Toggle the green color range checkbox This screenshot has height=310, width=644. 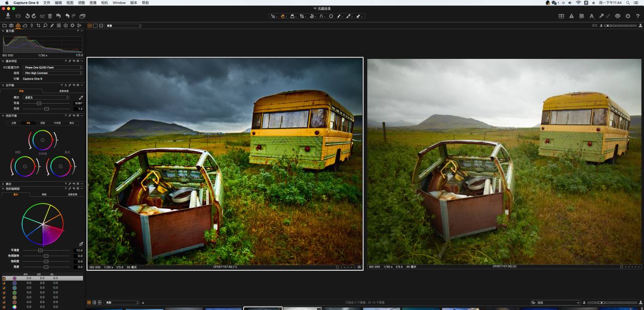pyautogui.click(x=4, y=292)
